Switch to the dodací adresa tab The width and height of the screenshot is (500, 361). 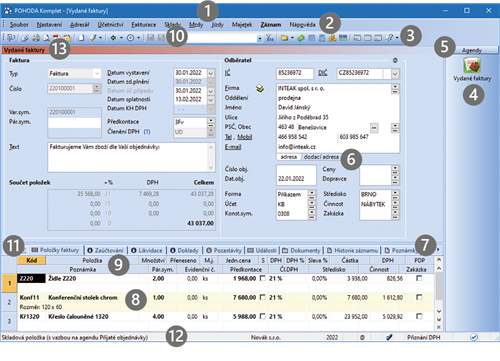[x=321, y=157]
